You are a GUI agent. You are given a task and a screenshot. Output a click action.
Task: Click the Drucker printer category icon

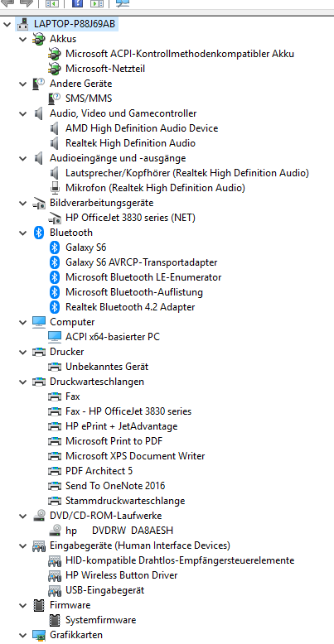coord(39,352)
